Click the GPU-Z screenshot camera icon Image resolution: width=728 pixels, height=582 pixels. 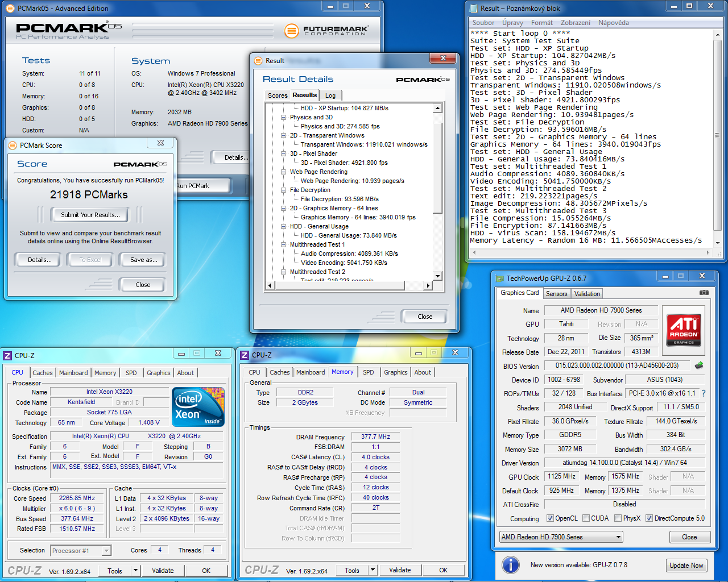tap(704, 292)
